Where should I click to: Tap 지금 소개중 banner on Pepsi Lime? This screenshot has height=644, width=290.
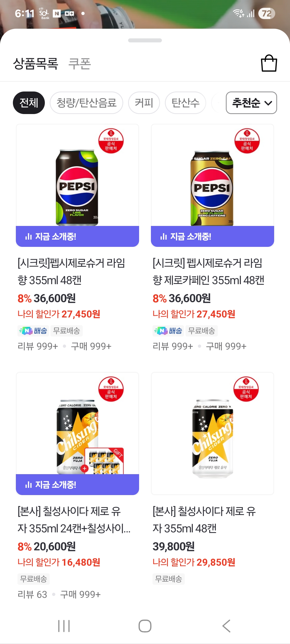(x=77, y=236)
